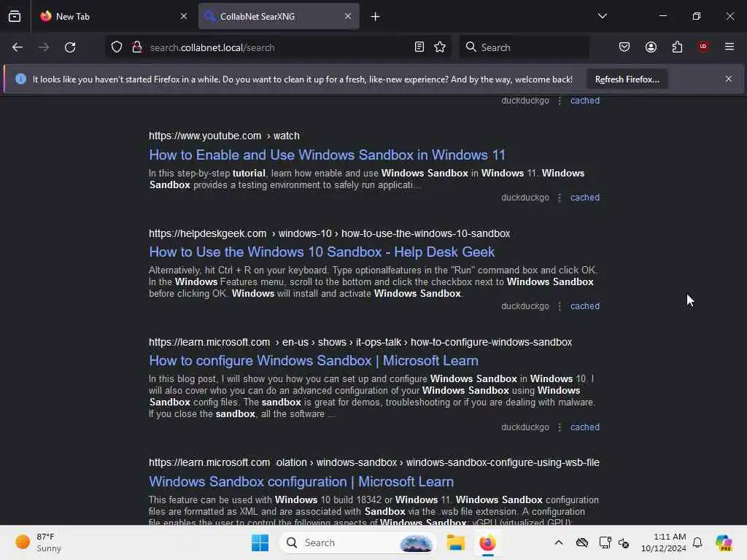Open extensions puzzle icon

point(677,47)
